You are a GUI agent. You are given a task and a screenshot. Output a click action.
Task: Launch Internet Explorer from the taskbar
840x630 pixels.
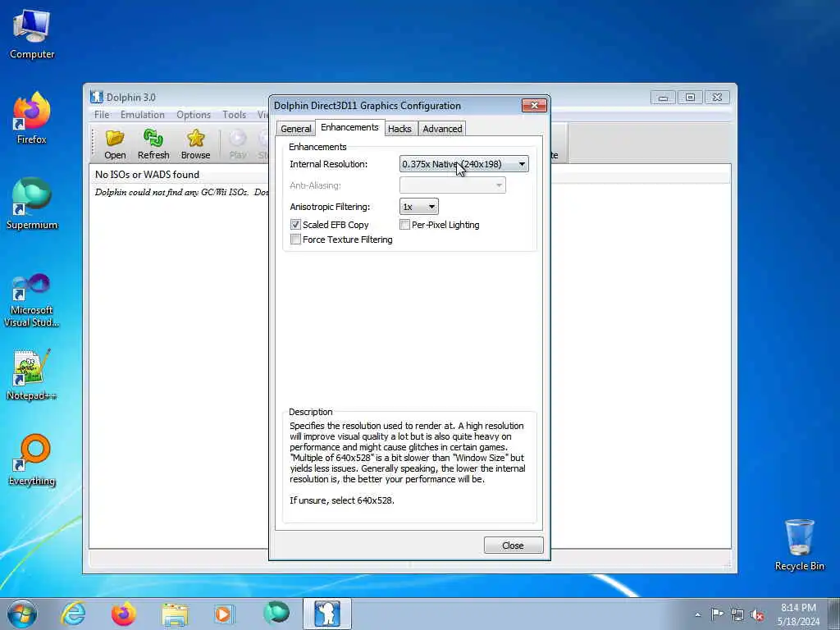tap(73, 614)
